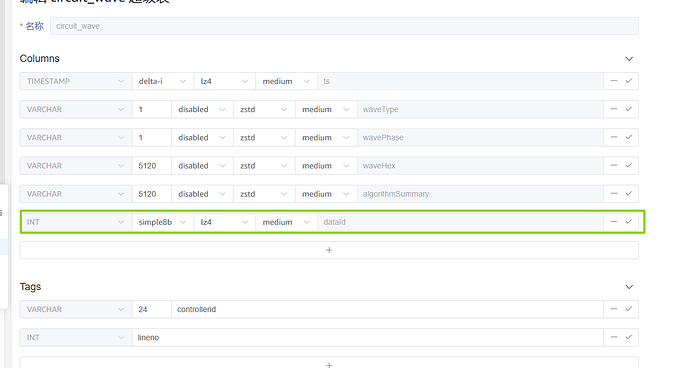The image size is (690, 368).
Task: Open zstd compression dropdown for waveHex
Action: 264,166
